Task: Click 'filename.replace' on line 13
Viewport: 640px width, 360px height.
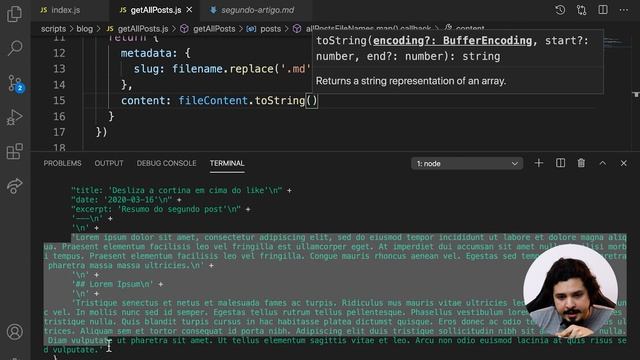Action: click(x=222, y=69)
